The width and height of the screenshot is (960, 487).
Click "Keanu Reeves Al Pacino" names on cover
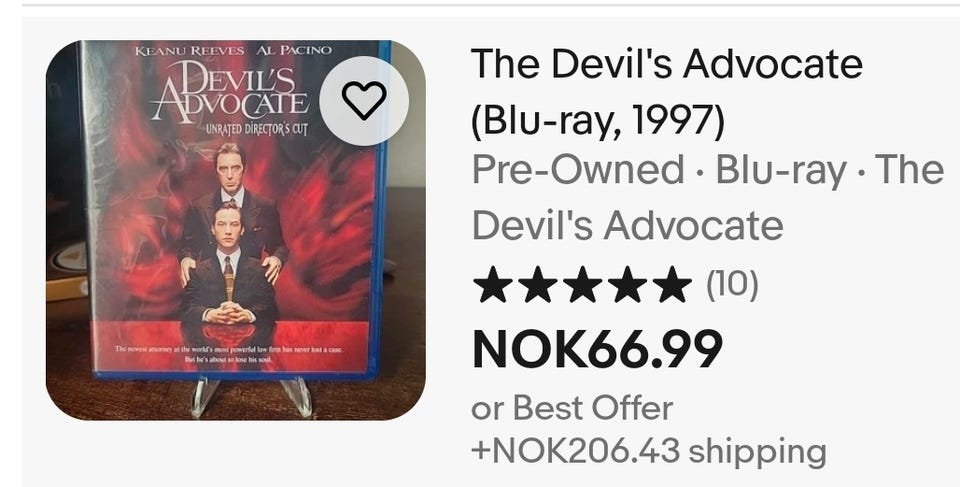click(233, 50)
